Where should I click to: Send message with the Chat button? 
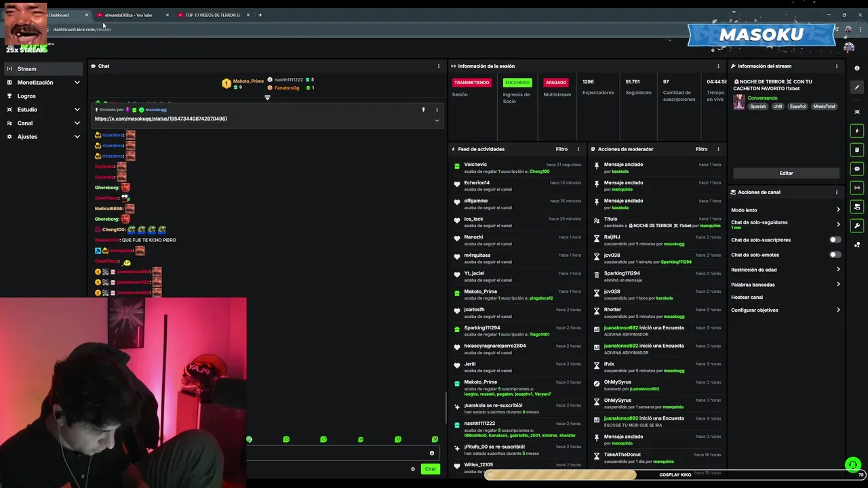(x=430, y=469)
